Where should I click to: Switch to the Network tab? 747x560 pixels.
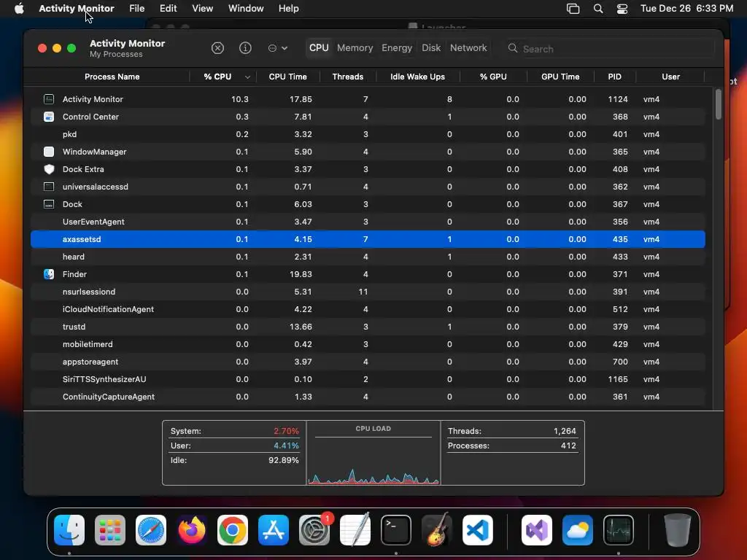(x=468, y=47)
